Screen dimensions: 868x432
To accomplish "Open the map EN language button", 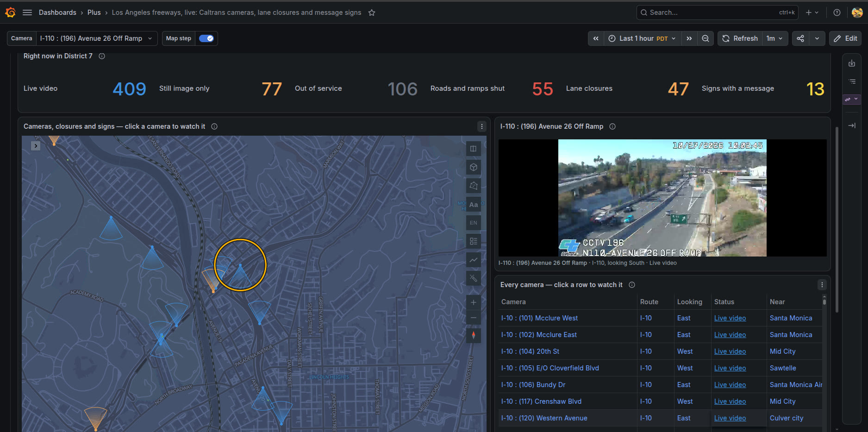I will pyautogui.click(x=473, y=223).
